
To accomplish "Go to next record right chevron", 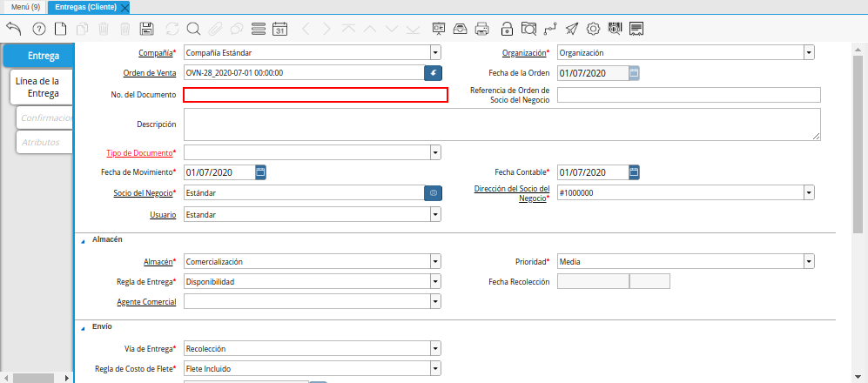I will pyautogui.click(x=326, y=29).
